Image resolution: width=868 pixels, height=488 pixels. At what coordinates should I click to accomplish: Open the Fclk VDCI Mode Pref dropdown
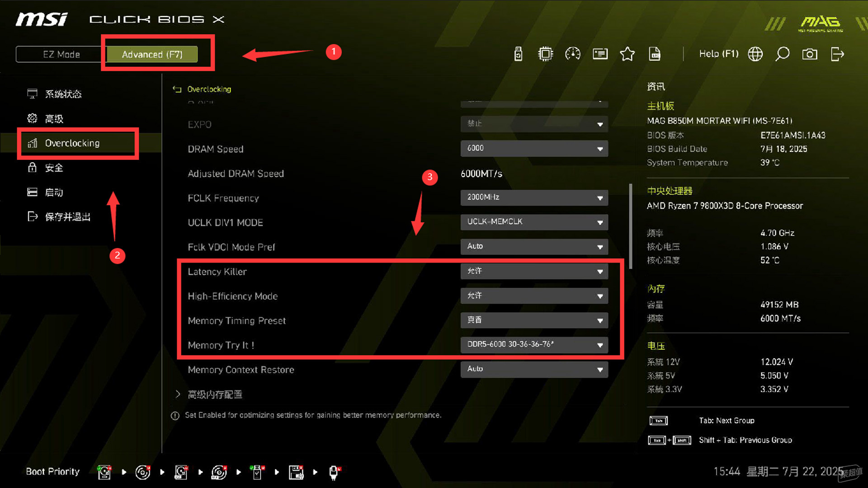point(534,246)
